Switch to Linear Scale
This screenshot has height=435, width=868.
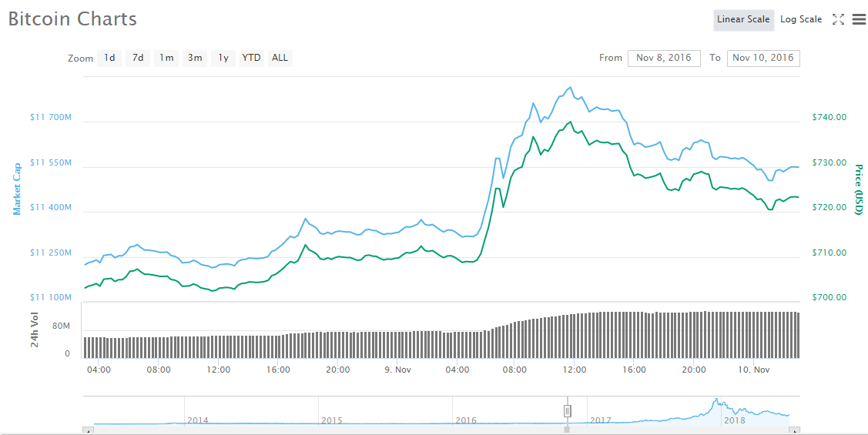click(743, 19)
